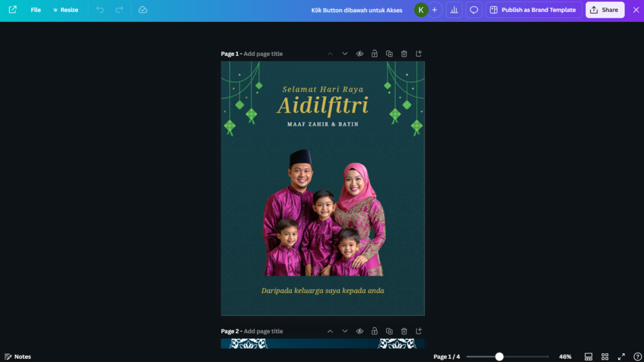Screen dimensions: 644x362
Task: Open the Resize menu
Action: 65,10
